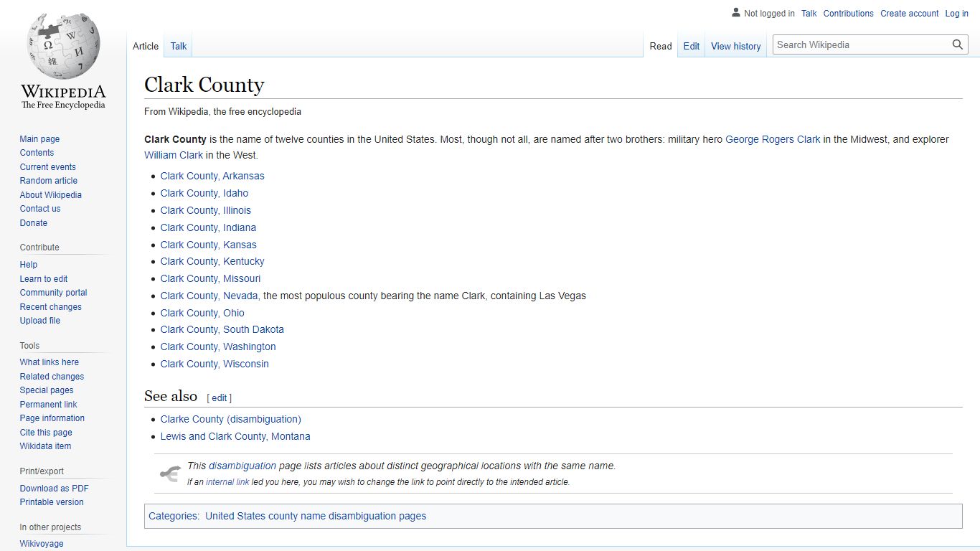Open the internal link help page
The height and width of the screenshot is (551, 980).
point(227,482)
